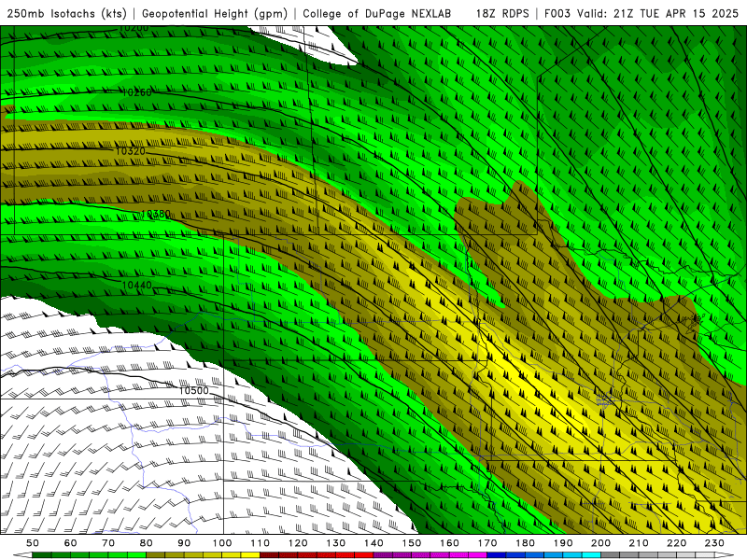Click the 70 value on the color scale
Screen dimensions: 747x560
click(x=108, y=543)
